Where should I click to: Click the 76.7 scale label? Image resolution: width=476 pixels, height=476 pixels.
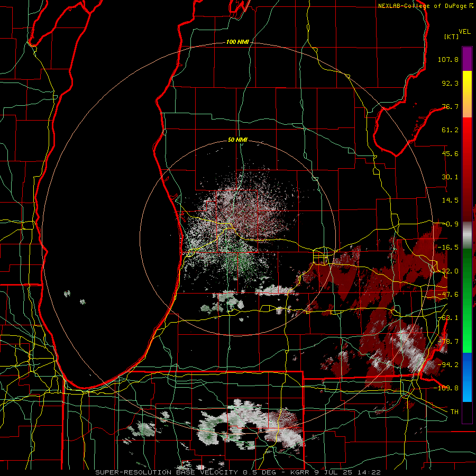[x=450, y=106]
